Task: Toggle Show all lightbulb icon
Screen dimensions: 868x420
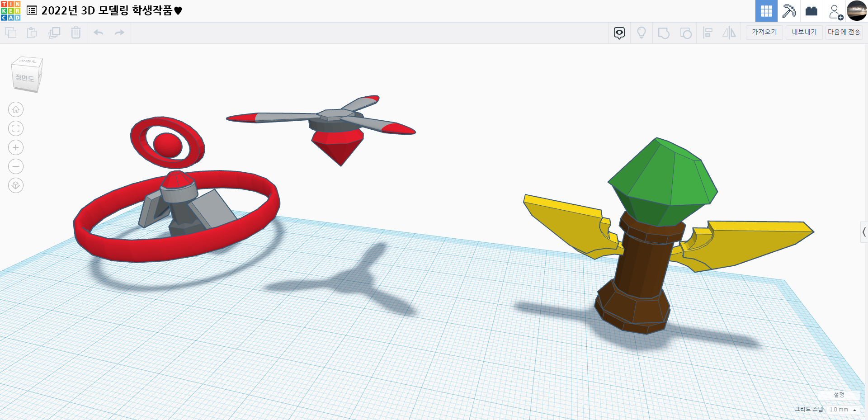Action: click(x=642, y=33)
